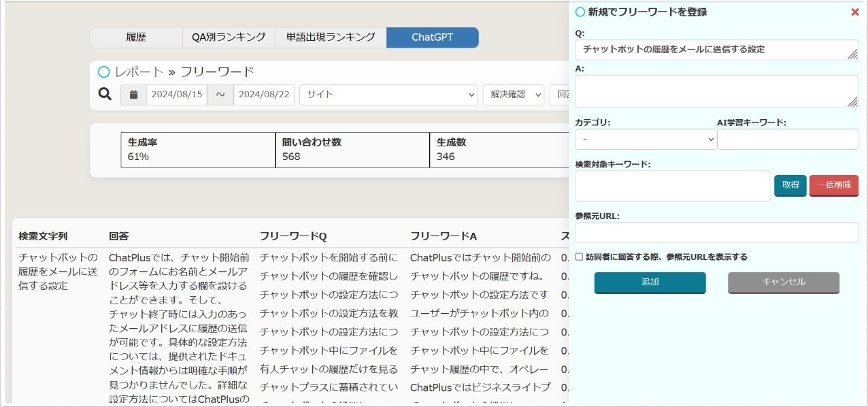This screenshot has width=868, height=407.
Task: Switch to the 履歴 tab
Action: click(136, 37)
